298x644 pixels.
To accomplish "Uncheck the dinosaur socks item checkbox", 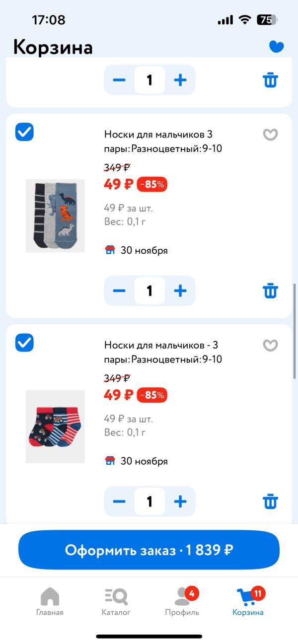I will (x=24, y=132).
